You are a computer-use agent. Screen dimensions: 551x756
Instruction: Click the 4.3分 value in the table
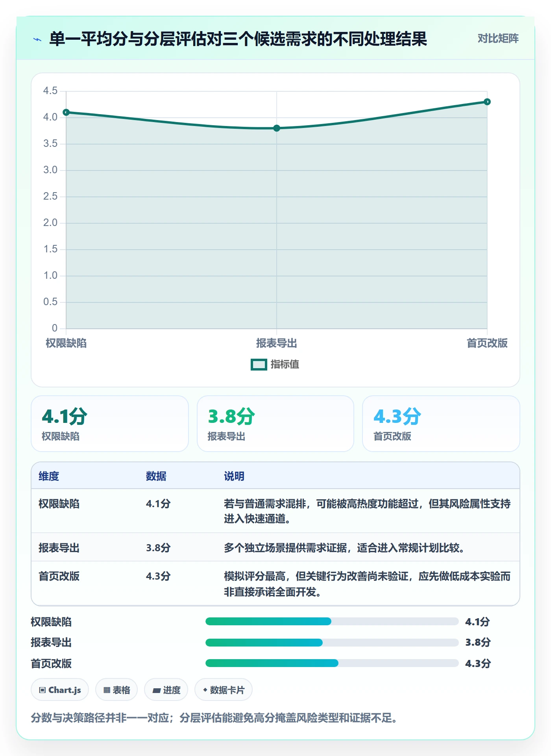[158, 576]
